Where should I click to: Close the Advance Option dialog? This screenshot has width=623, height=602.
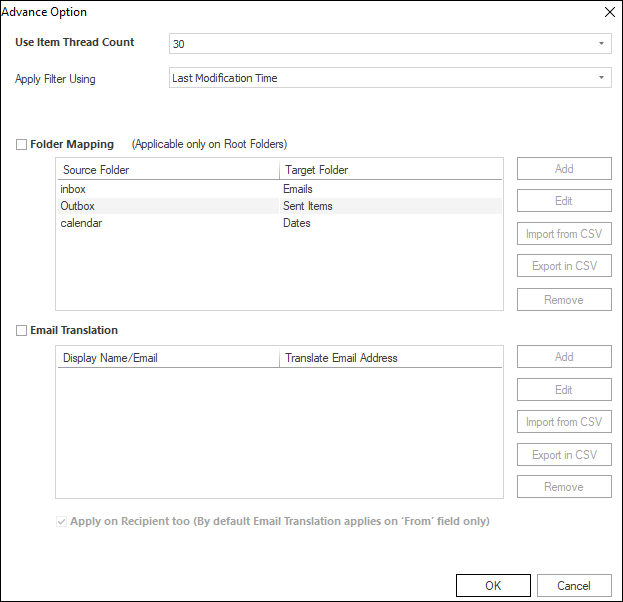click(x=609, y=12)
